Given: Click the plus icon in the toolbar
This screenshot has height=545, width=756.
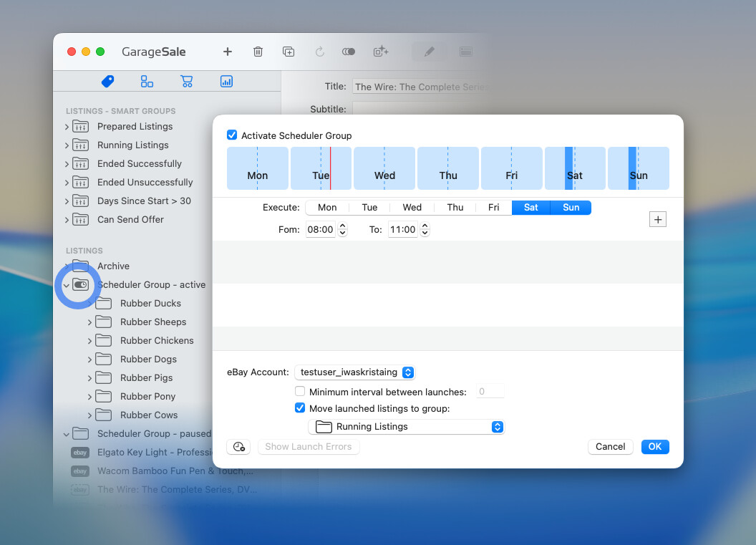Looking at the screenshot, I should click(x=228, y=52).
